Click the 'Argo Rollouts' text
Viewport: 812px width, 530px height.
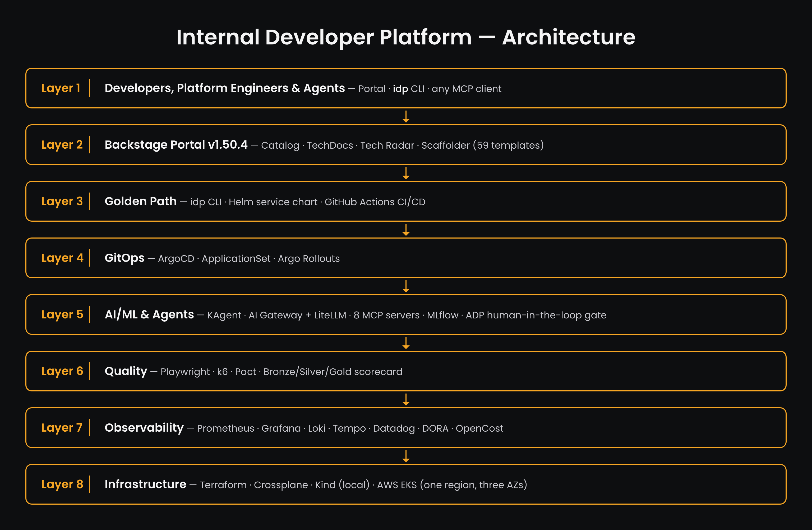coord(309,259)
